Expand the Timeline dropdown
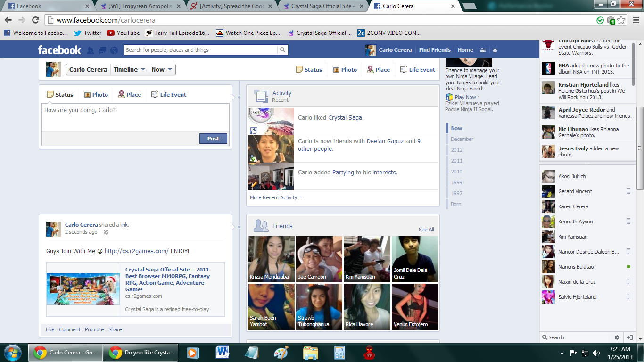 pos(129,70)
